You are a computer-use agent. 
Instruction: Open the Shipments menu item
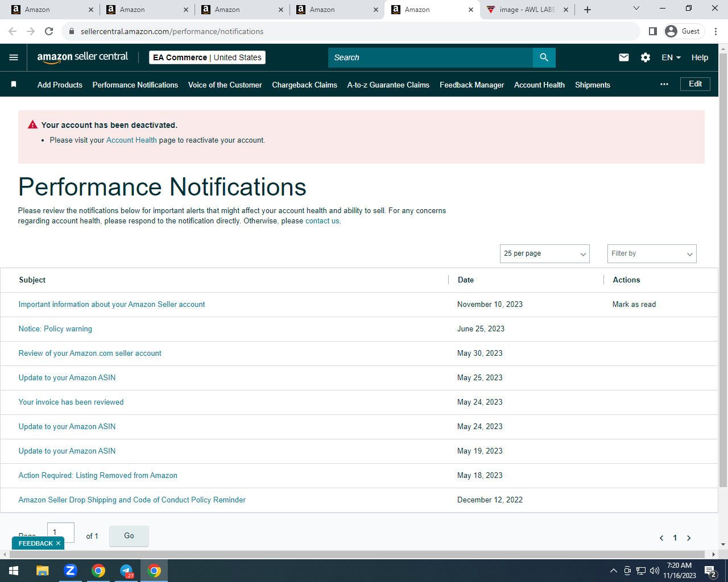pos(593,85)
